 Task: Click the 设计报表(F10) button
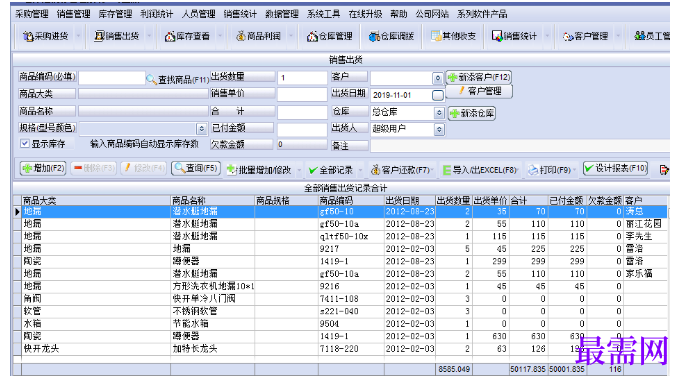tap(616, 168)
